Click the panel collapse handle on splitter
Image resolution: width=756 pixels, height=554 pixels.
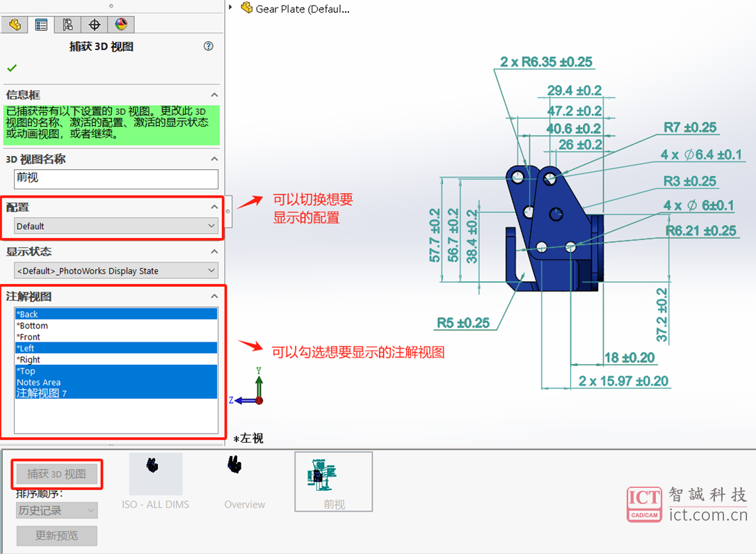(x=228, y=212)
